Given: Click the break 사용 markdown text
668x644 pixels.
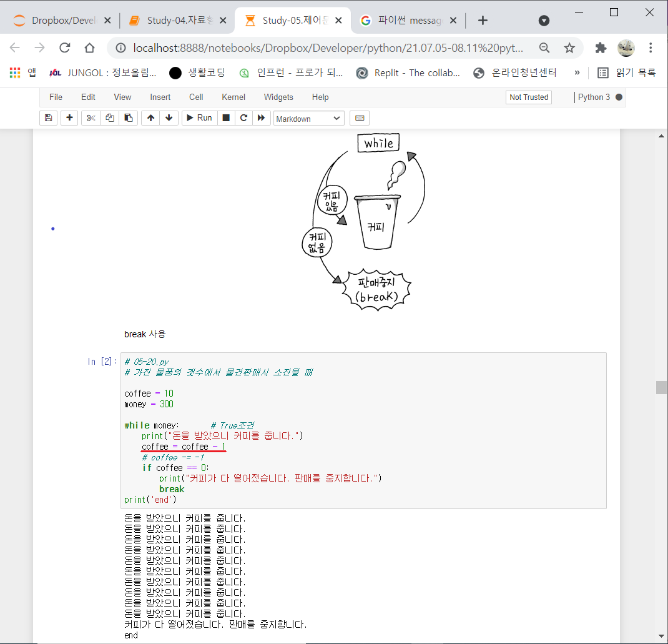Looking at the screenshot, I should [x=145, y=334].
